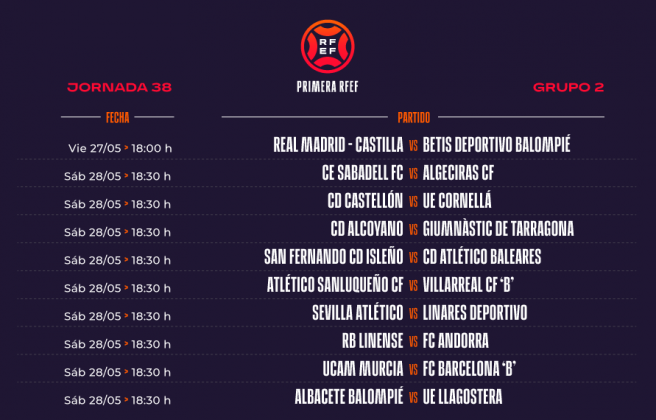Click Albacete Balompié team name
The image size is (656, 420).
(x=349, y=397)
